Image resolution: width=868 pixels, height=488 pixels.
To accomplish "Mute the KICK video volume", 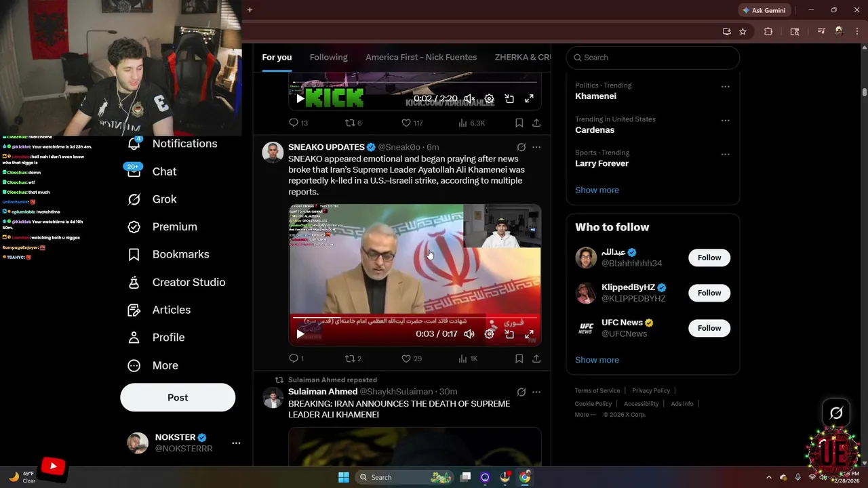I will pyautogui.click(x=469, y=99).
